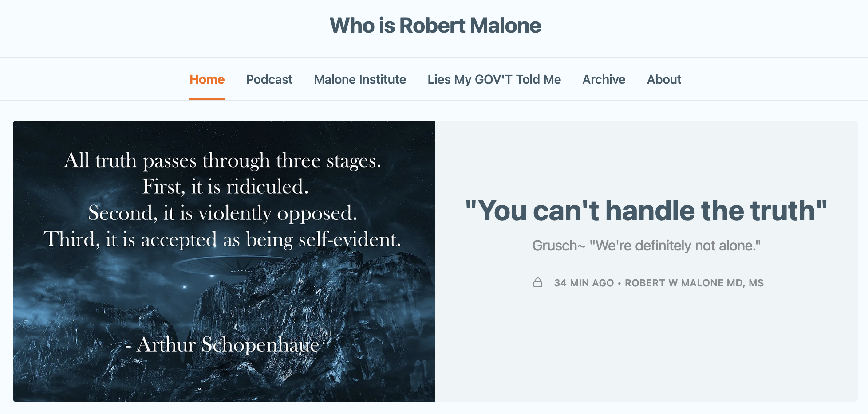Click empty gray area below the post byline

pyautogui.click(x=646, y=346)
